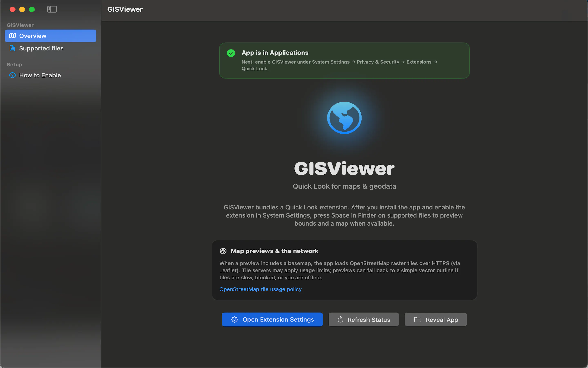Click the circular arrow icon on Refresh Status

coord(340,319)
